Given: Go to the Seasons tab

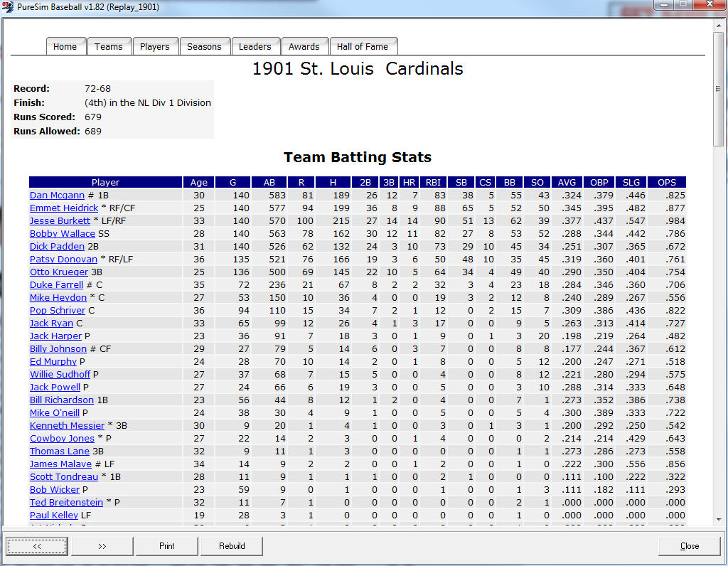Looking at the screenshot, I should (x=204, y=46).
